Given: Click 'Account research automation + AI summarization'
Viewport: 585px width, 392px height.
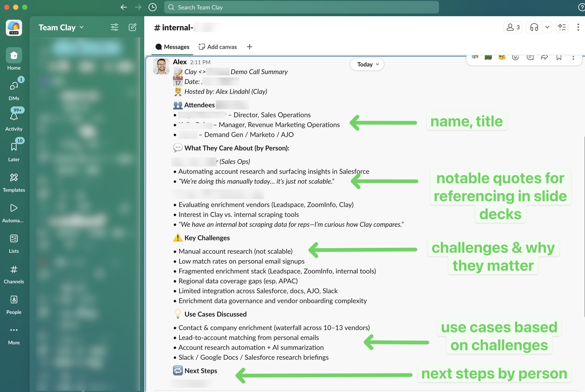Looking at the screenshot, I should (251, 348).
